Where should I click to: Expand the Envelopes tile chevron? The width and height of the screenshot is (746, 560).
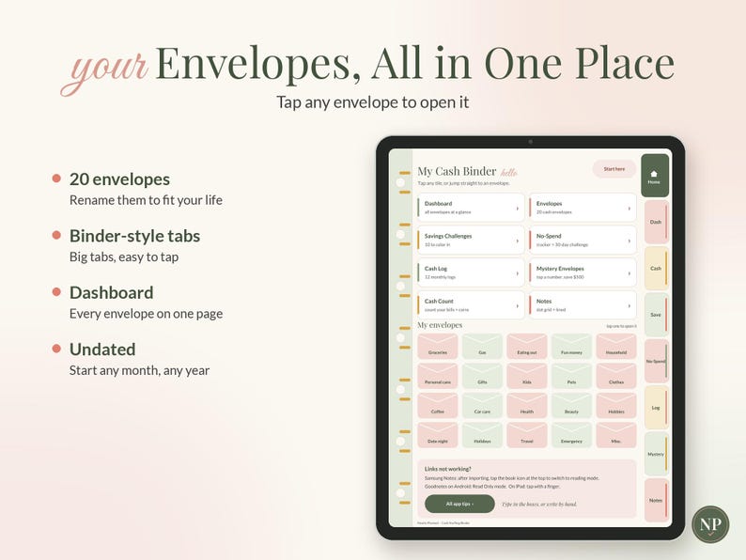[x=629, y=209]
